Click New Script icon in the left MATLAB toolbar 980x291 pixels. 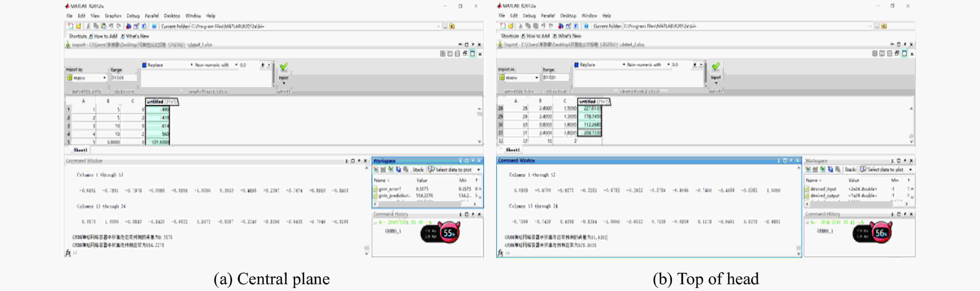(70, 26)
